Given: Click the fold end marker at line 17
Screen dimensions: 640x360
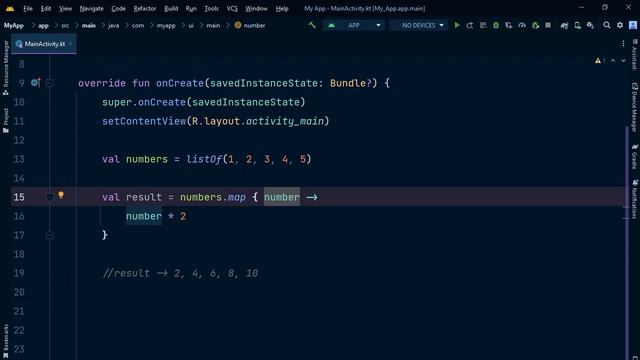Looking at the screenshot, I should [50, 236].
